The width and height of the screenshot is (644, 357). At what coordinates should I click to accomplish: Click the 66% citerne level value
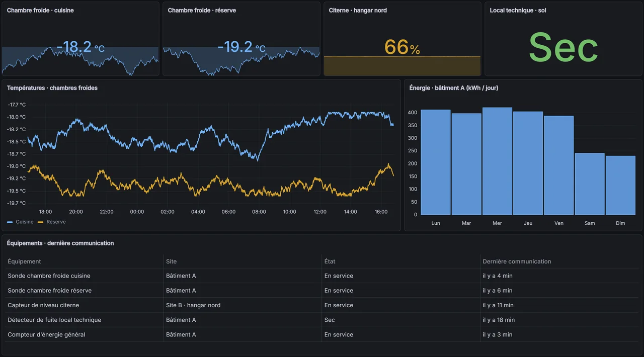[x=402, y=47]
